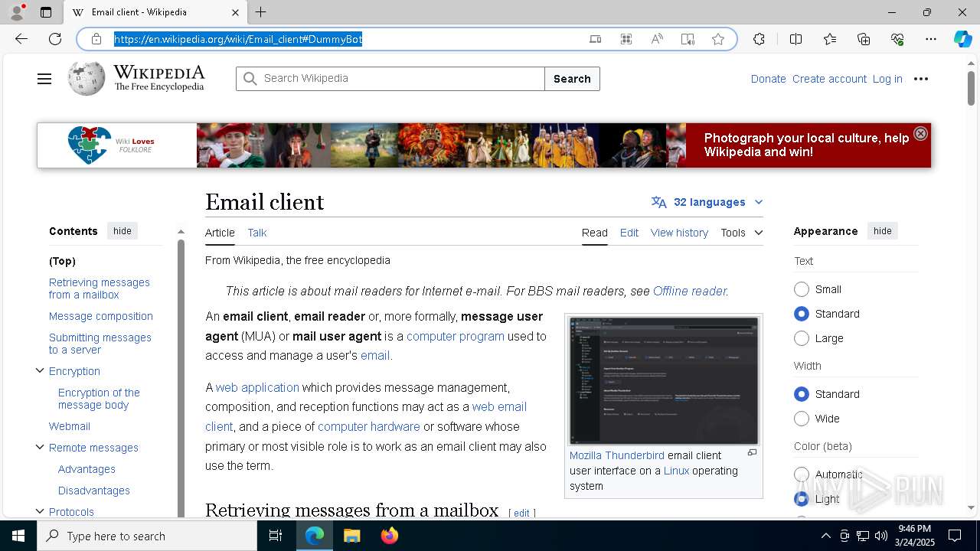Screen dimensions: 980x551
Task: Select Light color mode
Action: pyautogui.click(x=802, y=499)
